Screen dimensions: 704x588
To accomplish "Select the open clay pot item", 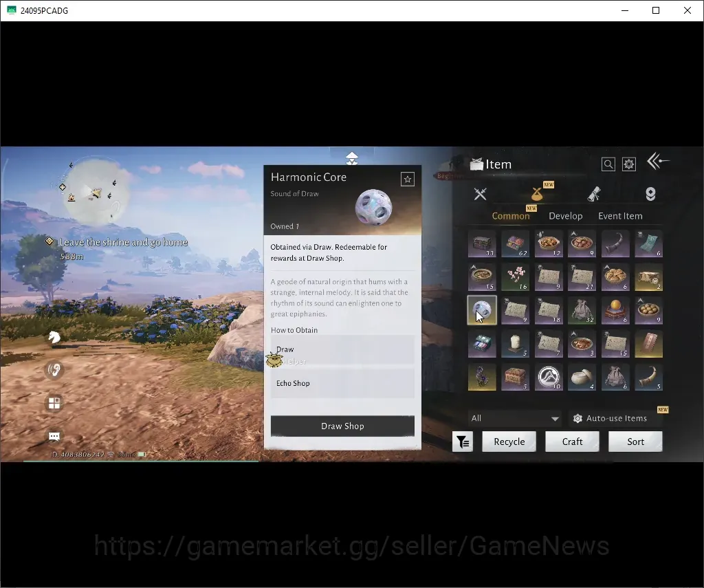I will 582,377.
